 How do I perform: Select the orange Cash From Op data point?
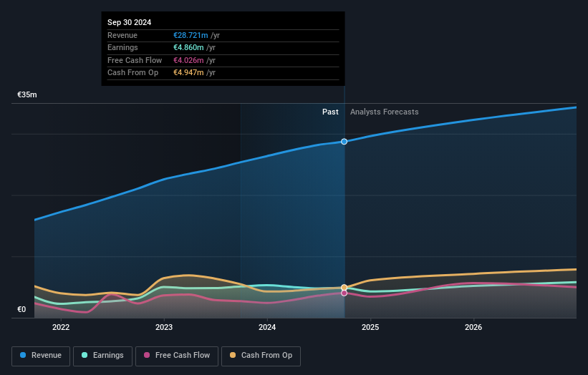[344, 288]
